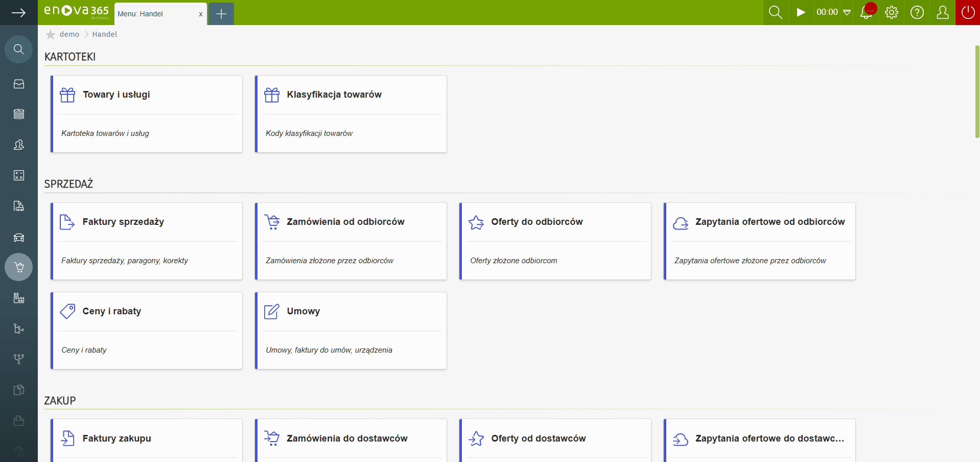Image resolution: width=980 pixels, height=462 pixels.
Task: Expand the timer dropdown arrow
Action: click(847, 13)
